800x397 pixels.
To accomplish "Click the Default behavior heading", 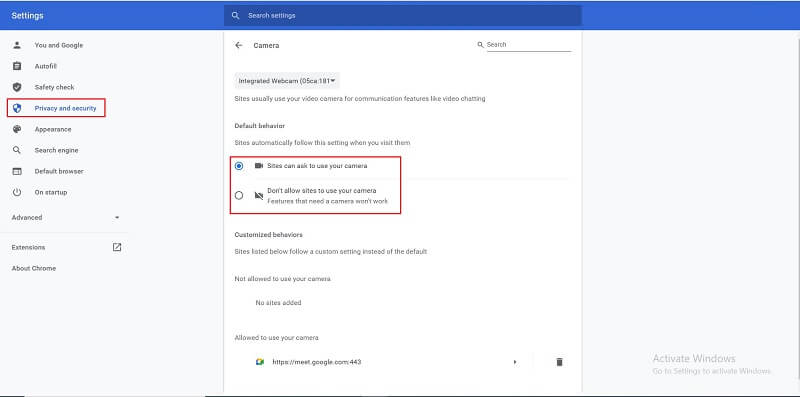I will pos(260,126).
